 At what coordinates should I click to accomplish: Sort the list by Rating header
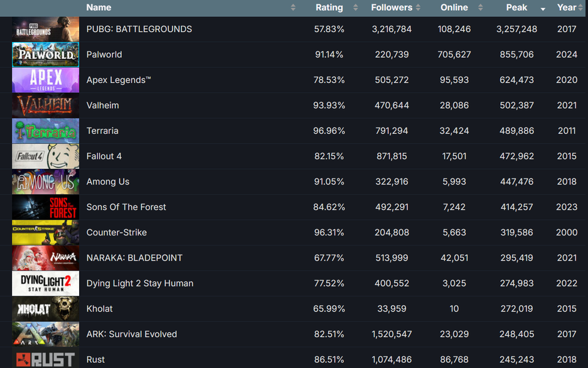pos(329,8)
